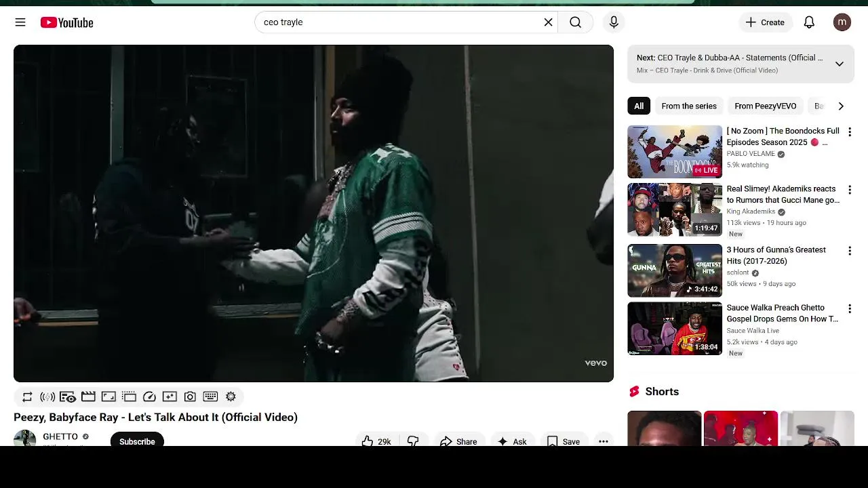Visit PABLO VELAME channel
The width and height of the screenshot is (868, 488).
[751, 154]
